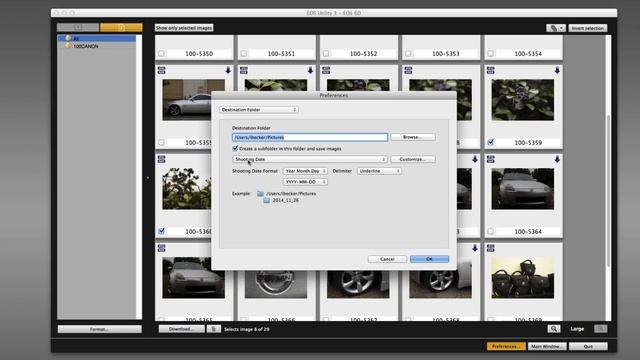Select the car front thumbnail 100-5364

pos(523,189)
